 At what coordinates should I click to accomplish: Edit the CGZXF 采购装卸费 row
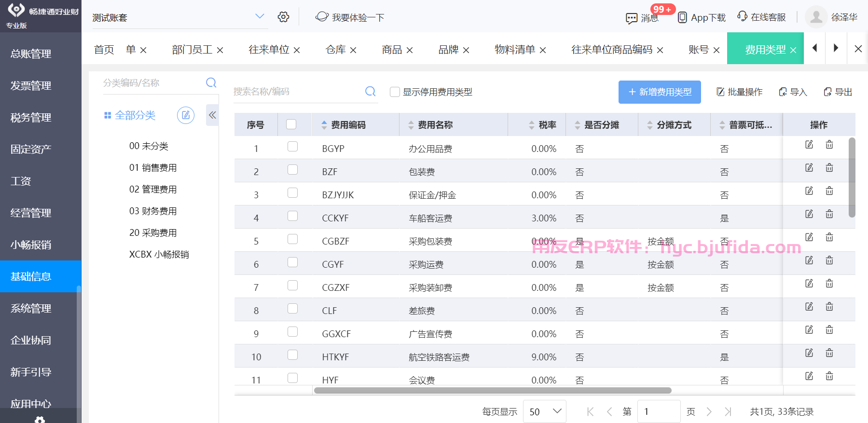point(809,284)
